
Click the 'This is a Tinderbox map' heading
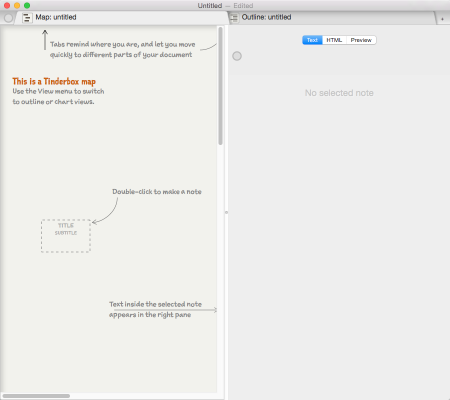click(x=54, y=82)
